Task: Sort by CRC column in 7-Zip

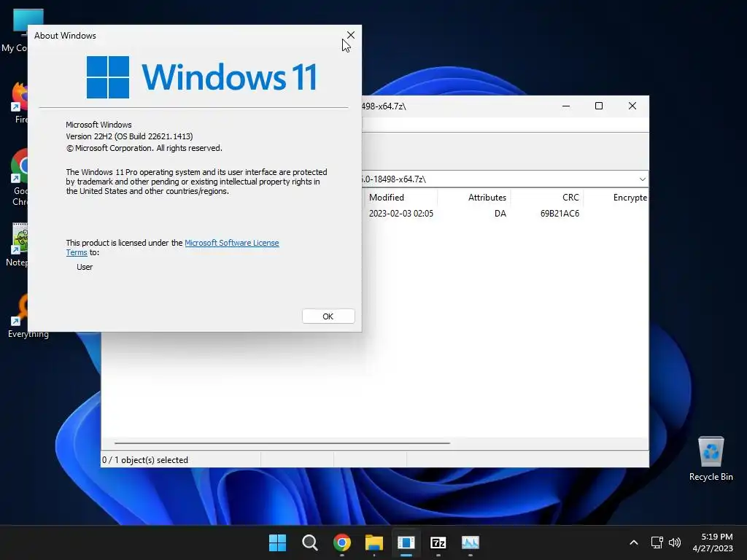Action: pyautogui.click(x=547, y=197)
